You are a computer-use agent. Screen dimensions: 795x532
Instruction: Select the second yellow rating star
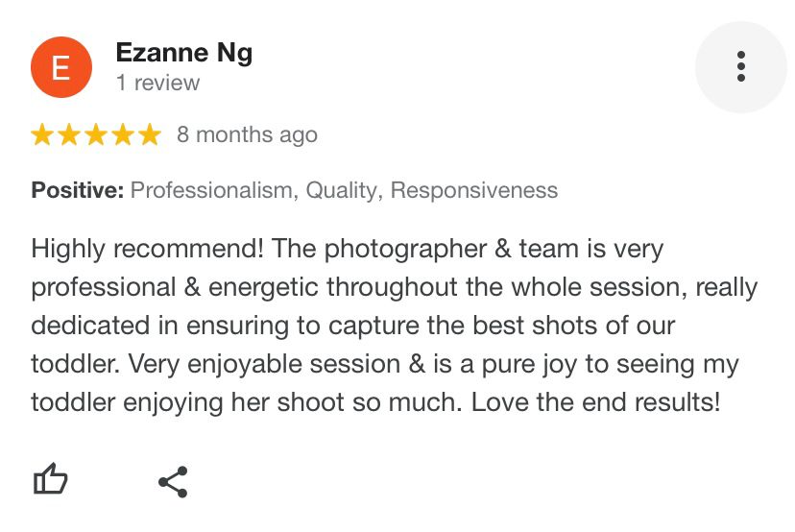pos(69,134)
